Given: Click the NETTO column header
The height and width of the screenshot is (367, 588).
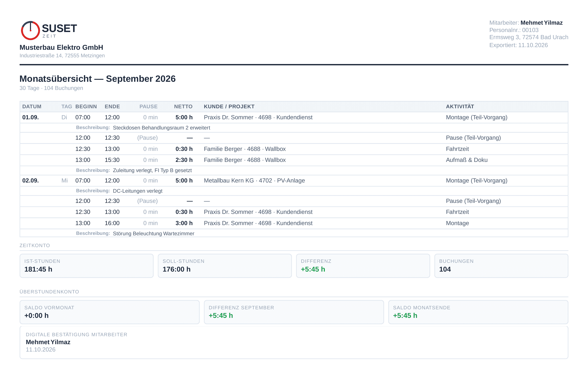Looking at the screenshot, I should point(183,107).
